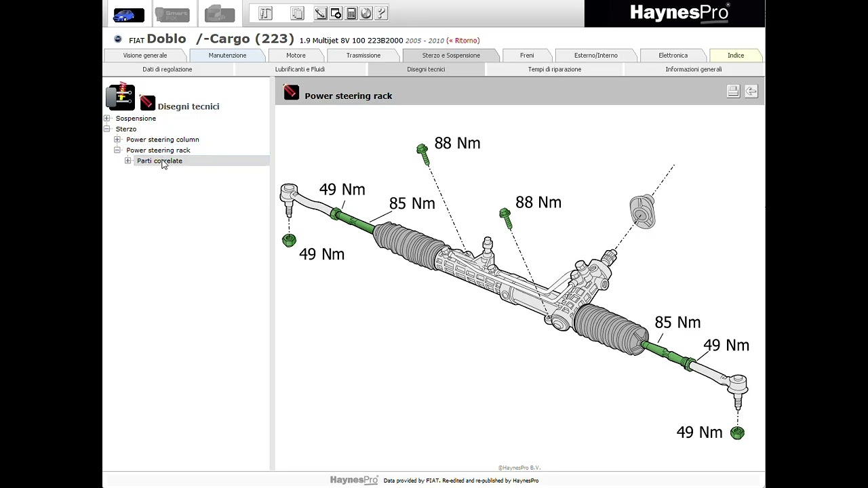868x488 pixels.
Task: Click the left green tie rod end nut
Action: pyautogui.click(x=289, y=240)
